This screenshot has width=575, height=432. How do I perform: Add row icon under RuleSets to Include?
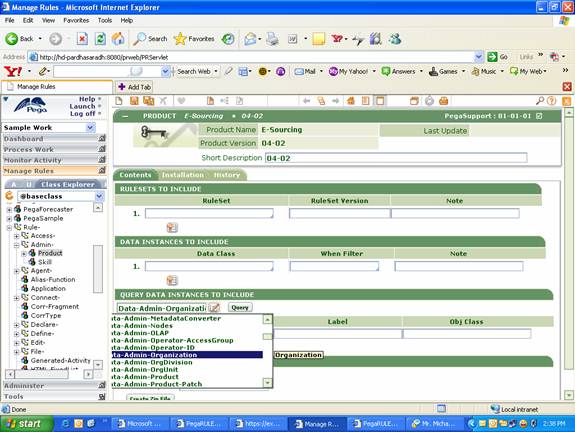point(172,228)
